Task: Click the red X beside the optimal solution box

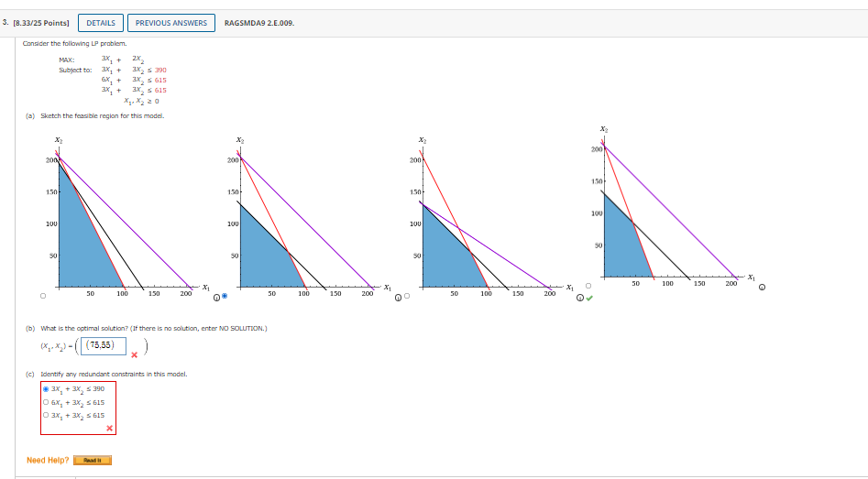Action: click(134, 355)
